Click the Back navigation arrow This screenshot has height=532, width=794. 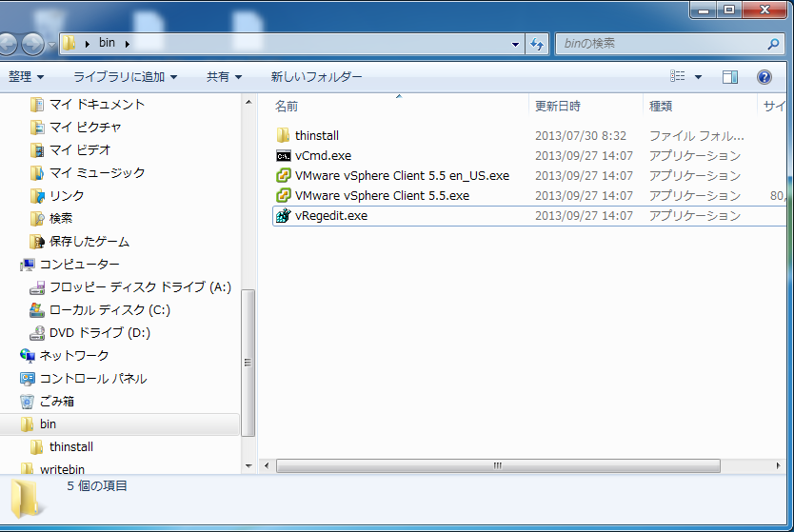[7, 44]
